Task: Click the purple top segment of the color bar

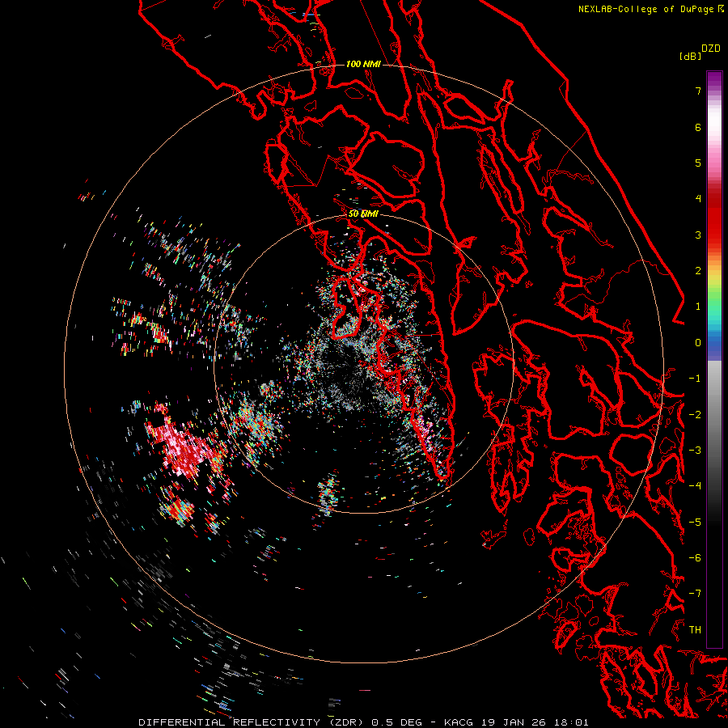Action: 714,79
